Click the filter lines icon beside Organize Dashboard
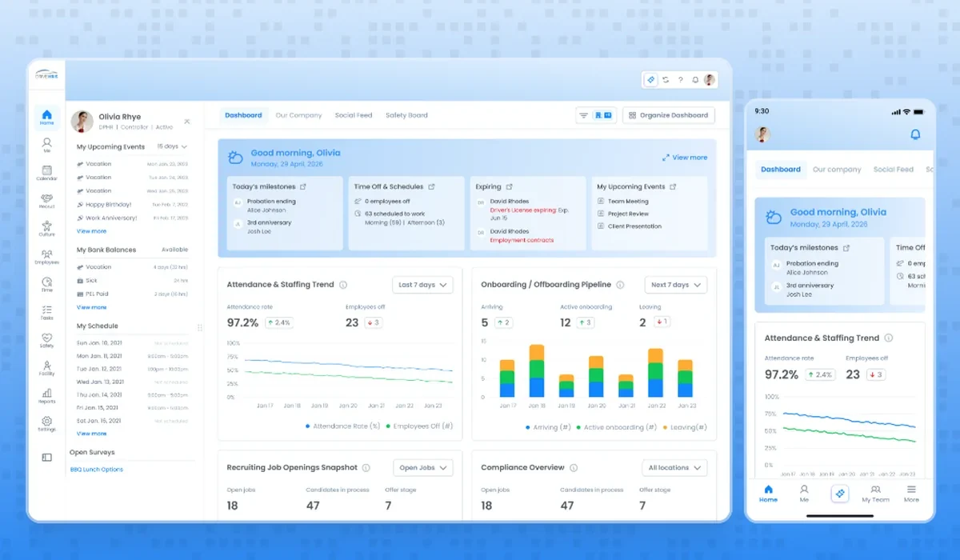This screenshot has height=560, width=960. click(x=584, y=115)
